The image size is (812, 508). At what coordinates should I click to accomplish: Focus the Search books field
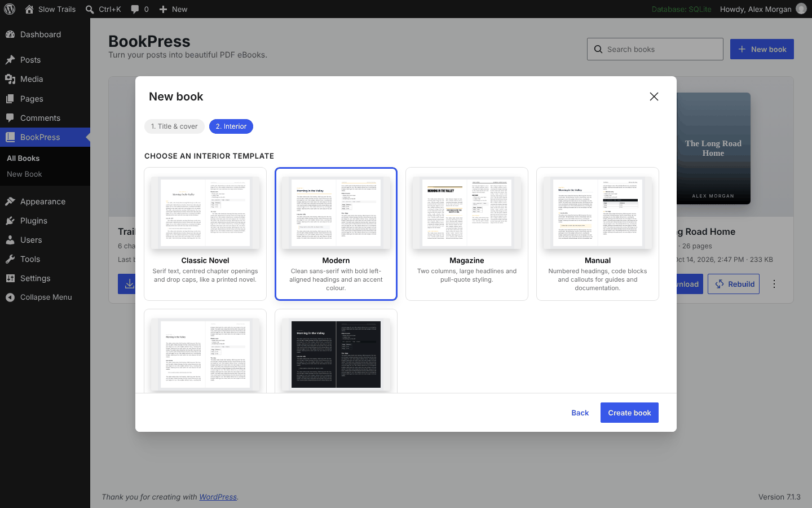655,49
